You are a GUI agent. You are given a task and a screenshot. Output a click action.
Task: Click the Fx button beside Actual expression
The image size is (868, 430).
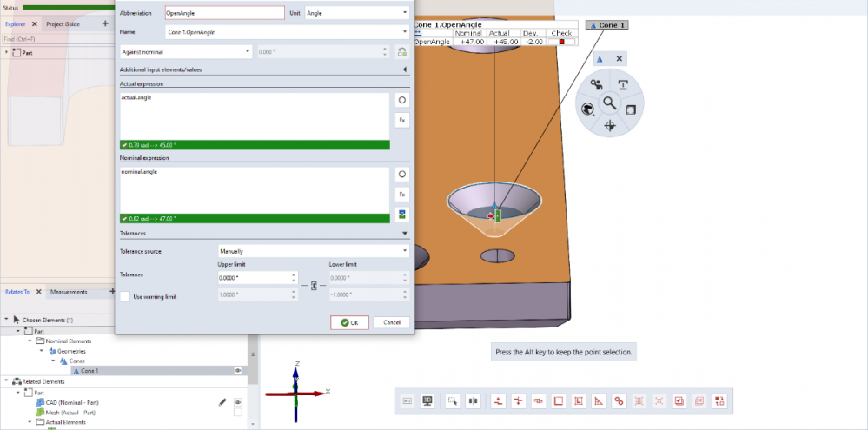(401, 120)
